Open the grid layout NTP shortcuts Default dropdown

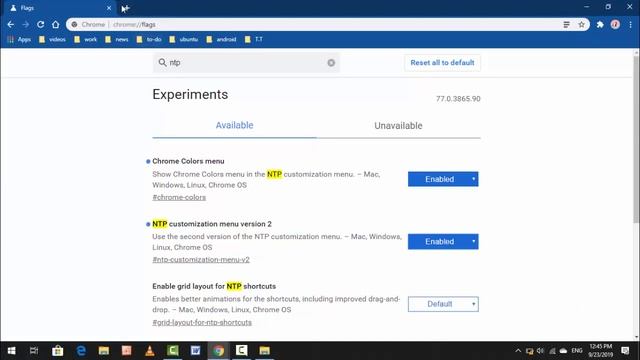point(443,304)
